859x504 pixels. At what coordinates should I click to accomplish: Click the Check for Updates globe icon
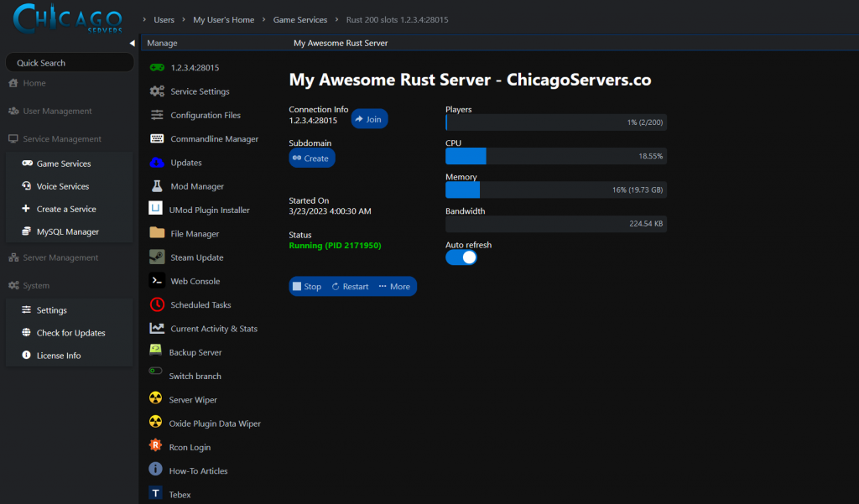point(26,332)
